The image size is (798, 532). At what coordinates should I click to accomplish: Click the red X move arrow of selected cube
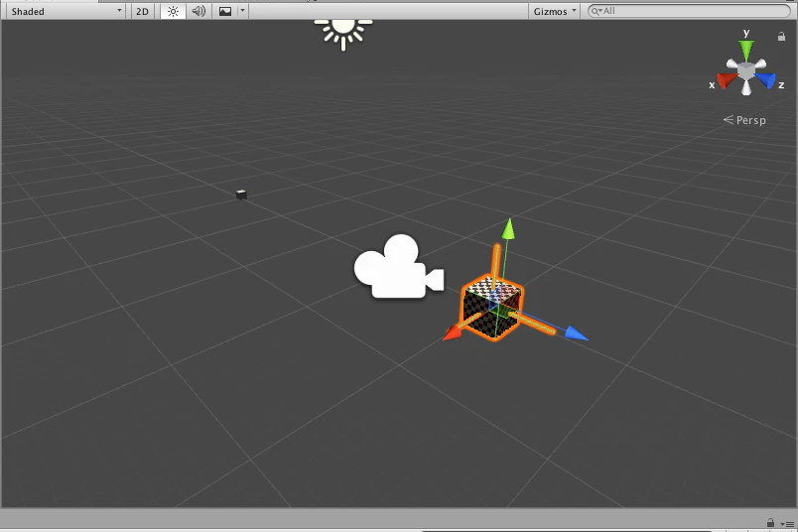452,332
